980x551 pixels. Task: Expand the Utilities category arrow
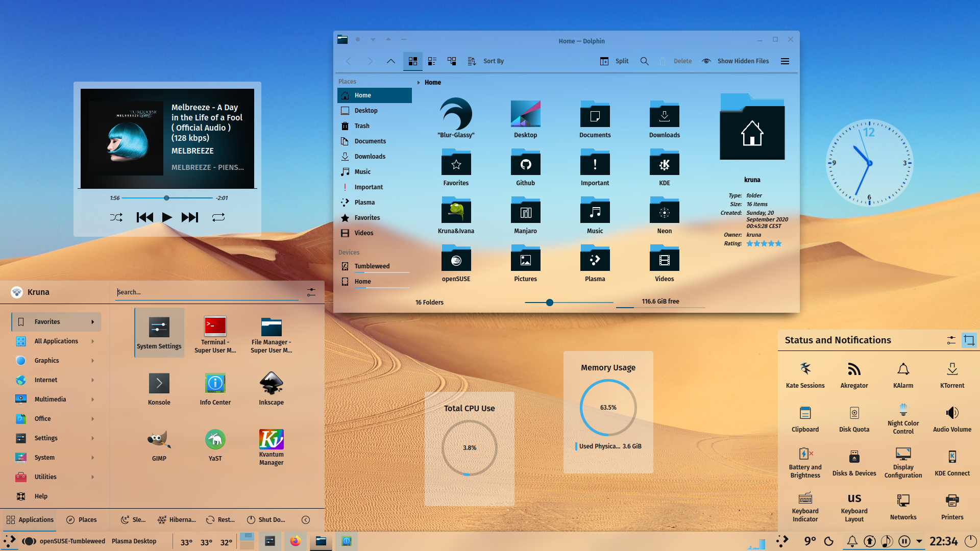(92, 477)
